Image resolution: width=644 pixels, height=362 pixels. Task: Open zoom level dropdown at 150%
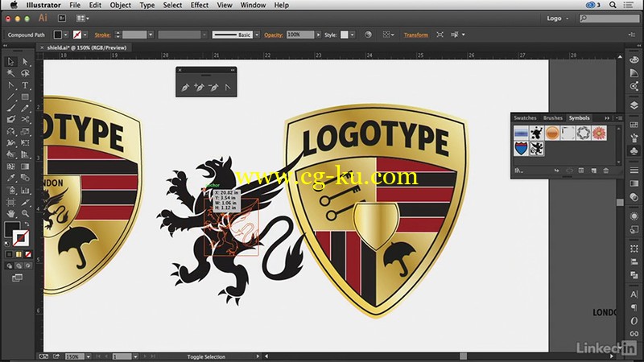click(88, 356)
